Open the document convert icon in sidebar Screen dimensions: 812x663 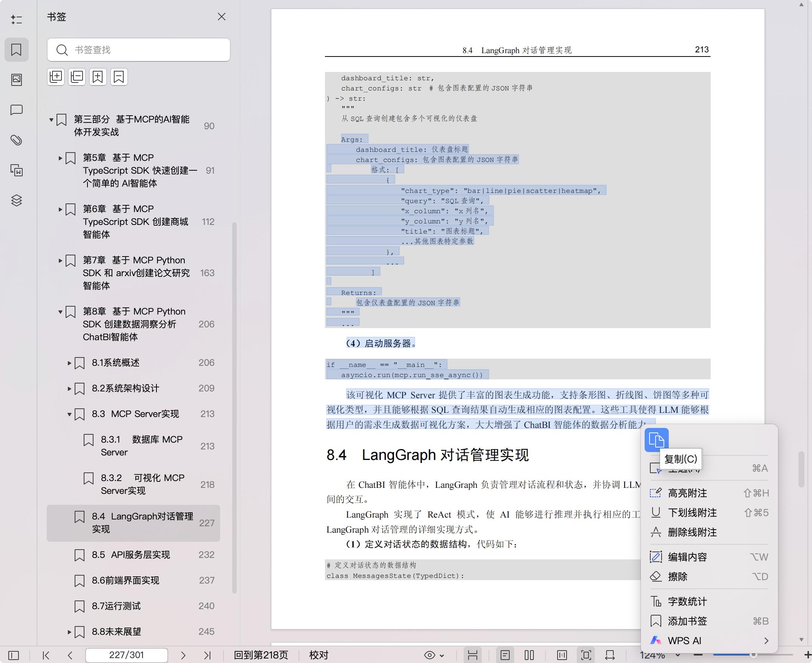16,170
